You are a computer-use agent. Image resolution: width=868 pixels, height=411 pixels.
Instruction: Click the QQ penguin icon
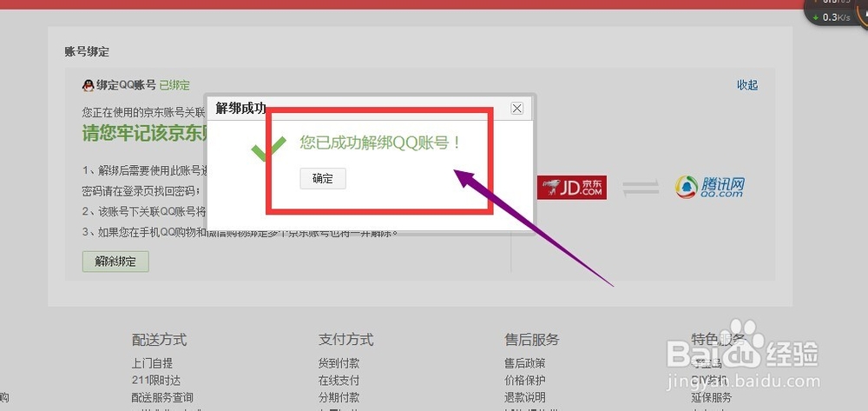(88, 85)
